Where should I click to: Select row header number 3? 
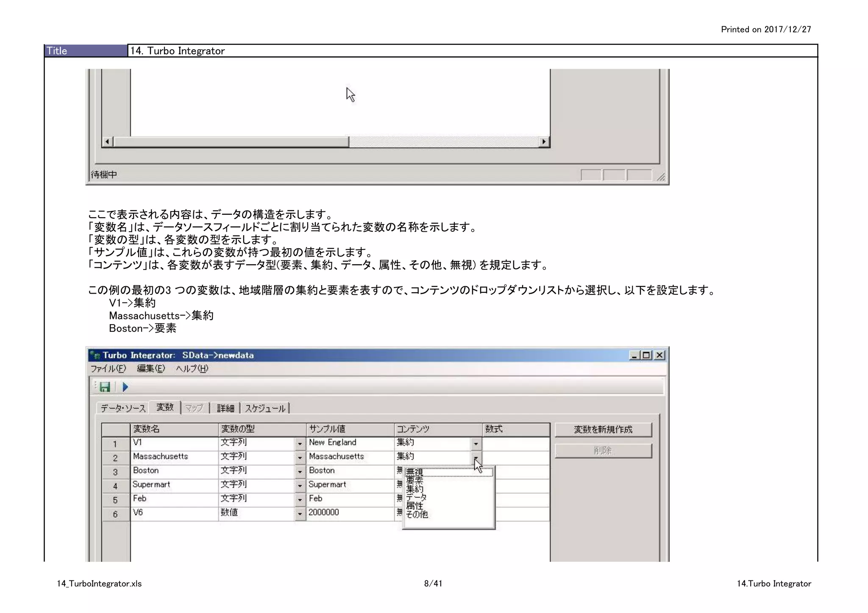click(115, 472)
